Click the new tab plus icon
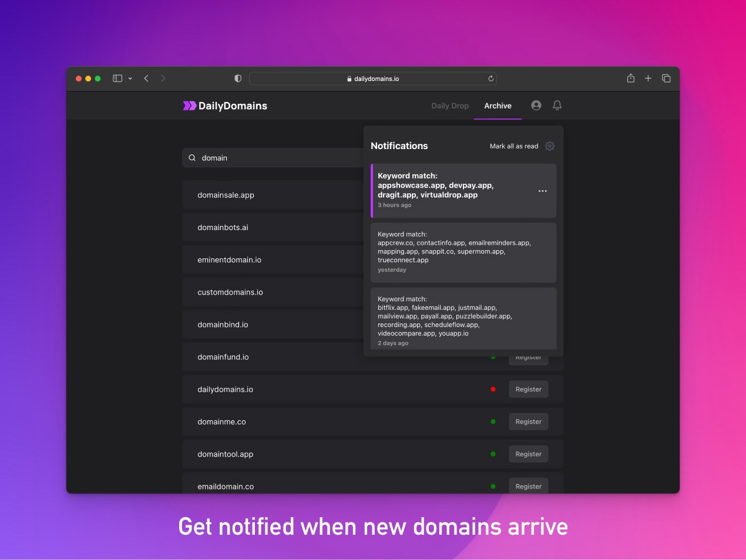 648,77
